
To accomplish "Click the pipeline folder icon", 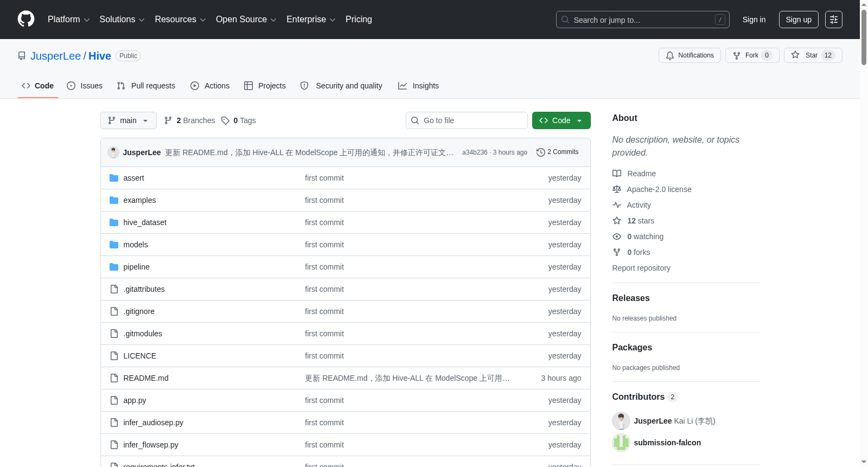I will (114, 267).
